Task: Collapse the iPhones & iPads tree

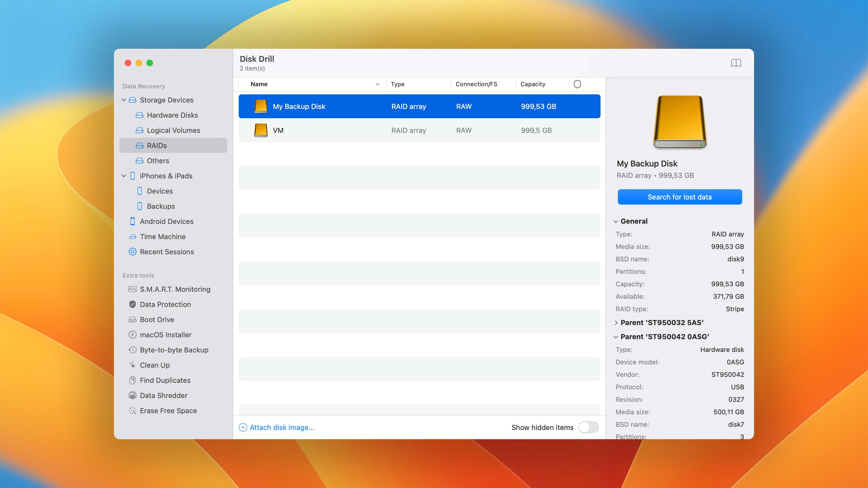Action: (x=124, y=176)
